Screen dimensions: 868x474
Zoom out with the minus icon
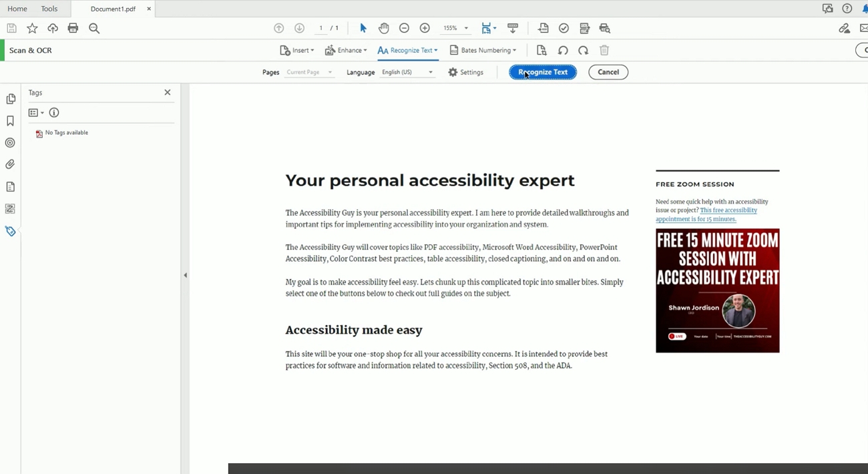404,28
